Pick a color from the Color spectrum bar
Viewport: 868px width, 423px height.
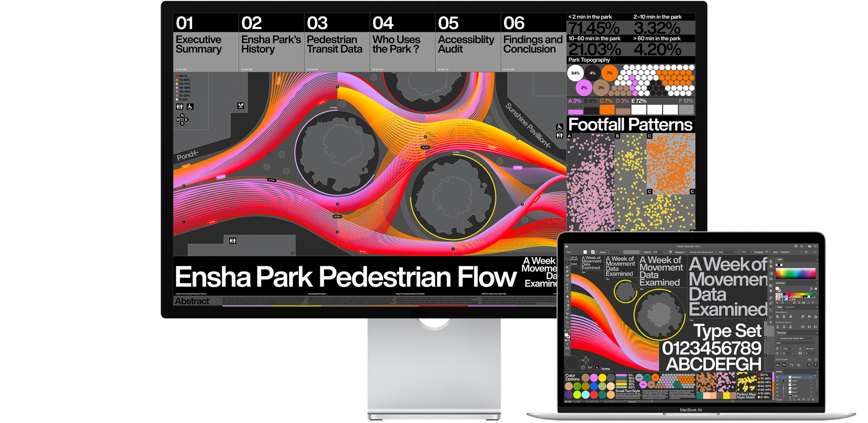(796, 273)
